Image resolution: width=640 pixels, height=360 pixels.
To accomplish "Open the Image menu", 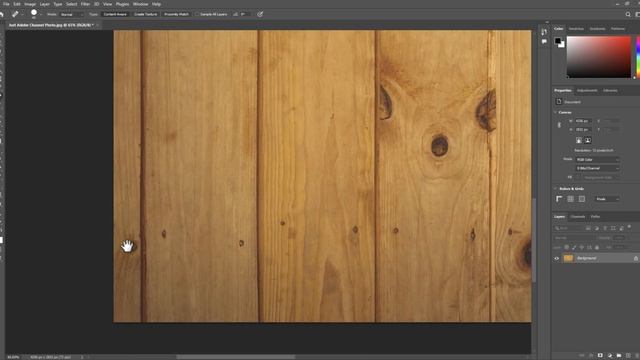I will tap(30, 4).
